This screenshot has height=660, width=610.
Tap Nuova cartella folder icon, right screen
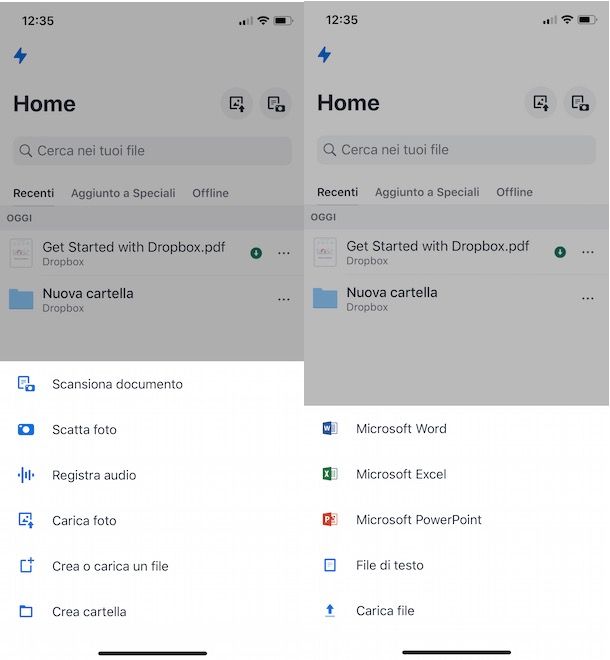click(325, 298)
